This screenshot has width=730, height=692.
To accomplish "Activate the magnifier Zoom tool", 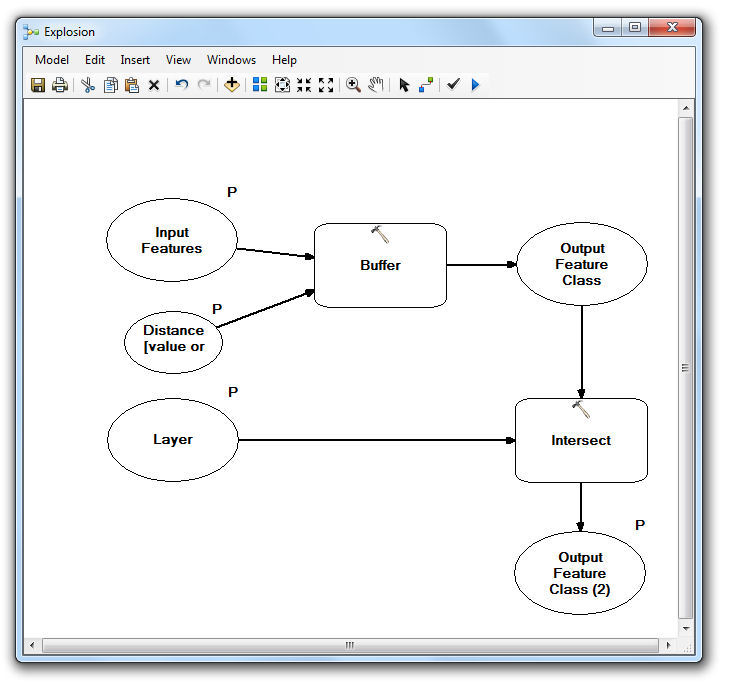I will [x=353, y=85].
